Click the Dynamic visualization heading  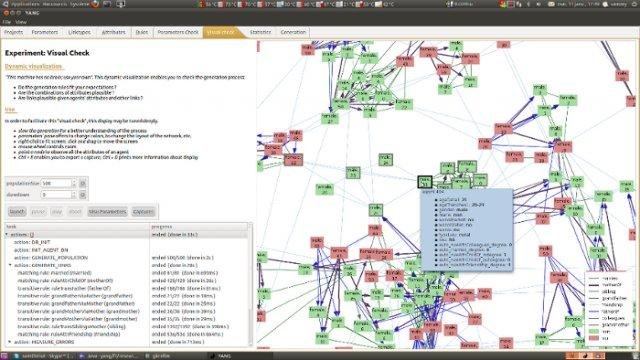click(x=33, y=66)
